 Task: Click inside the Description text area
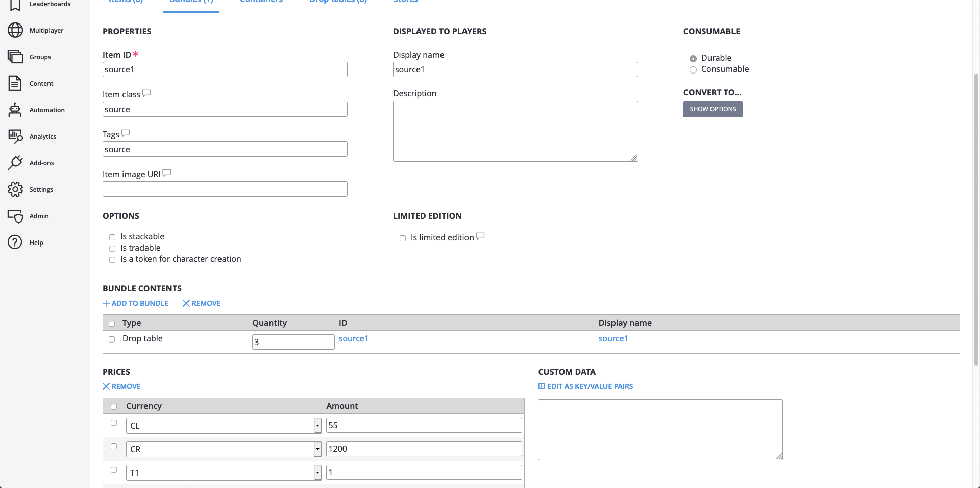pos(516,131)
